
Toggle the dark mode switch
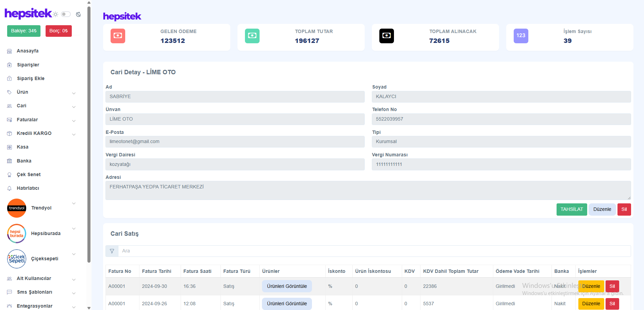pyautogui.click(x=66, y=14)
